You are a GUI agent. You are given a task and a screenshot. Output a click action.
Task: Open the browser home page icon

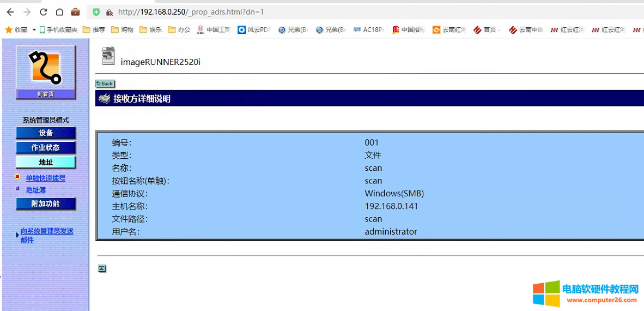[x=59, y=12]
